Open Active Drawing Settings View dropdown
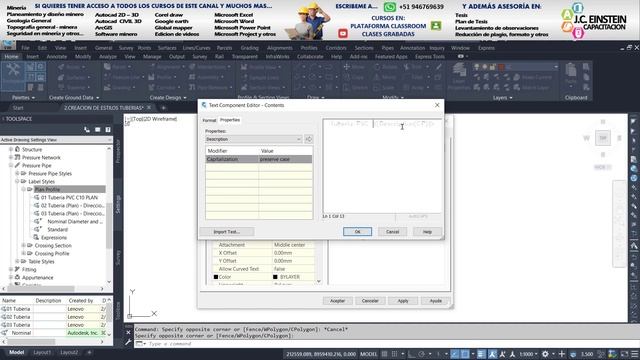The image size is (640, 360). (x=56, y=140)
